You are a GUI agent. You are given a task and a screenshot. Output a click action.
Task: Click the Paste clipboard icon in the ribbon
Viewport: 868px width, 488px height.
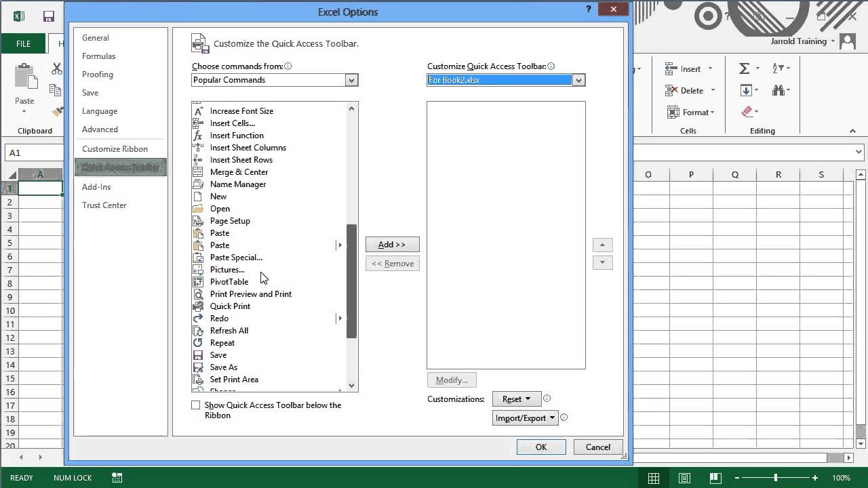(24, 77)
